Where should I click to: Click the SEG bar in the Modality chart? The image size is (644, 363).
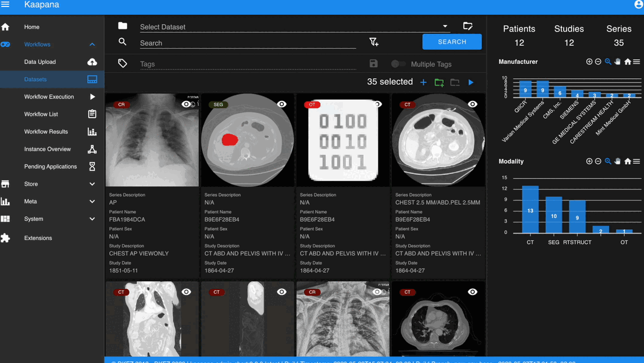pyautogui.click(x=553, y=214)
